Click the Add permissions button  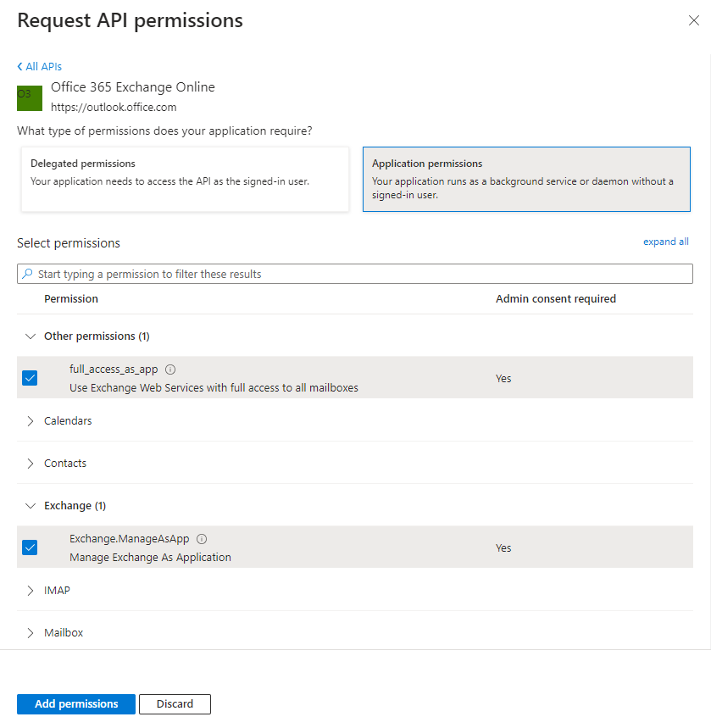(x=76, y=704)
